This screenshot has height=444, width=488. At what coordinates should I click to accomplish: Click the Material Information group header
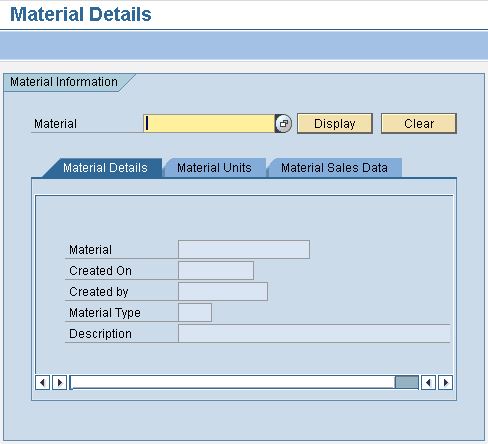[x=64, y=82]
